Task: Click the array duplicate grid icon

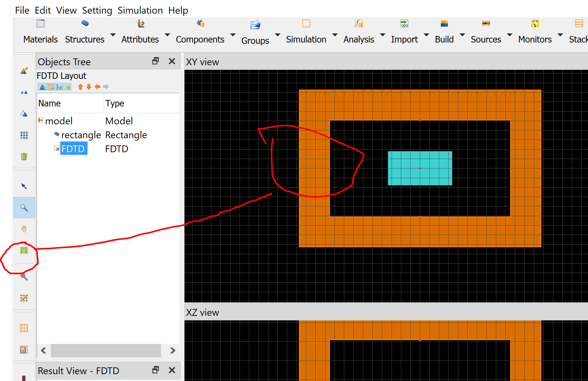Action: (24, 135)
